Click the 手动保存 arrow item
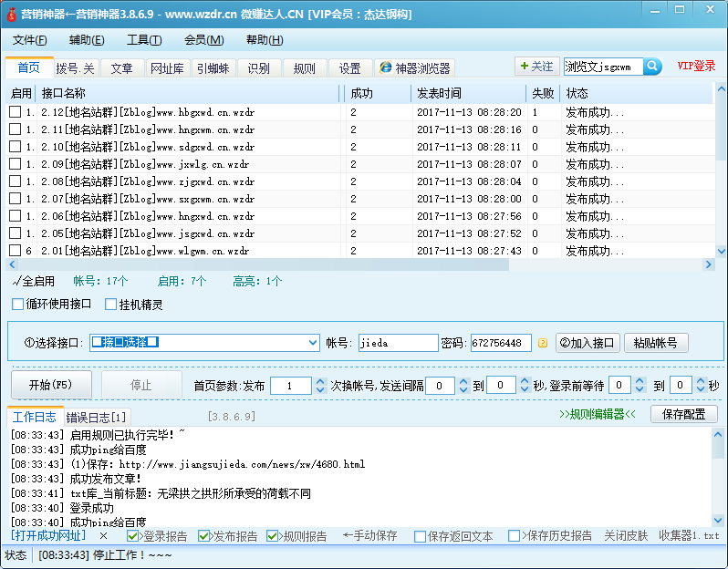 (369, 536)
